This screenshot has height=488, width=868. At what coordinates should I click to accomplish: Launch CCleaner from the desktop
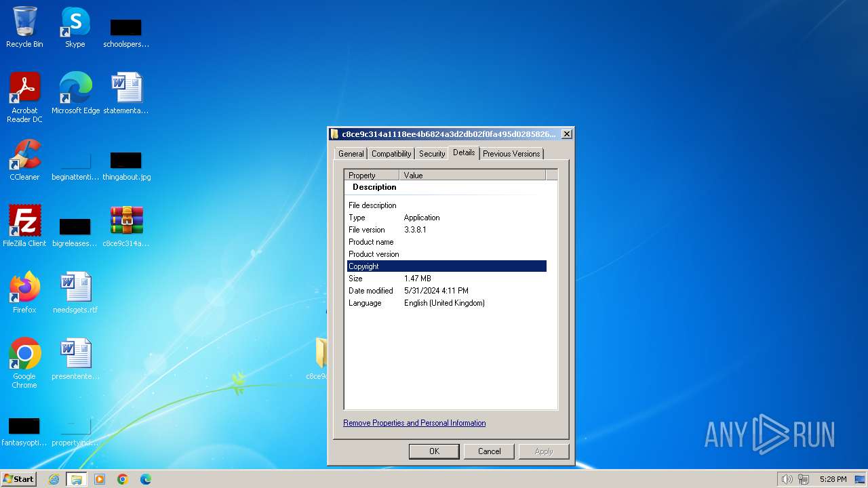point(24,159)
